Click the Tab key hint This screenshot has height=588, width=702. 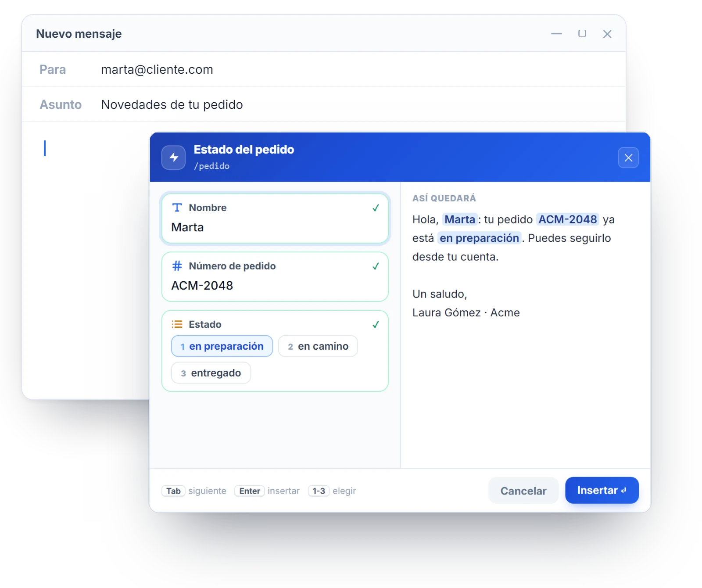point(173,491)
